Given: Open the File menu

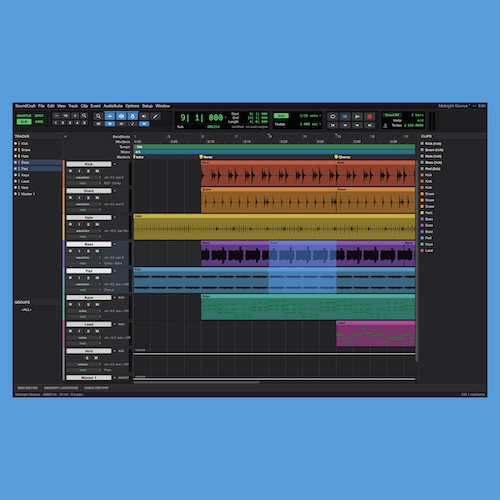Looking at the screenshot, I should click(x=41, y=106).
